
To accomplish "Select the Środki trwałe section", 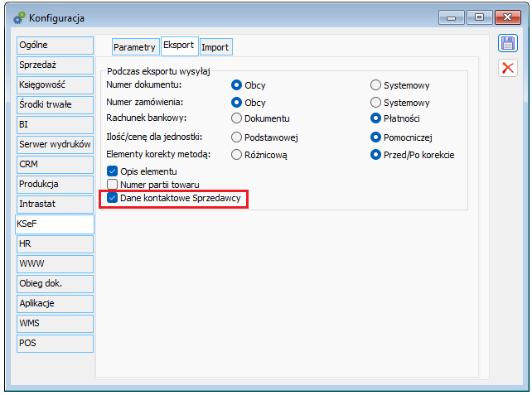I will click(x=55, y=104).
